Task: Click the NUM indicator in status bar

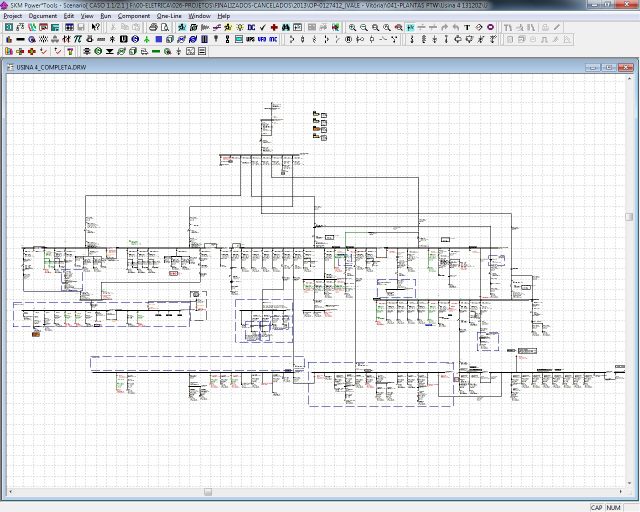Action: [614, 507]
